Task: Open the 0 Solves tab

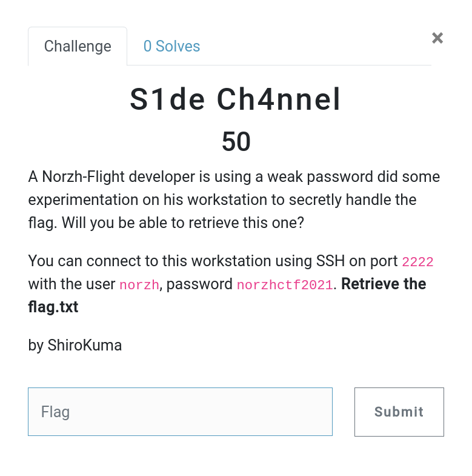Action: click(171, 46)
